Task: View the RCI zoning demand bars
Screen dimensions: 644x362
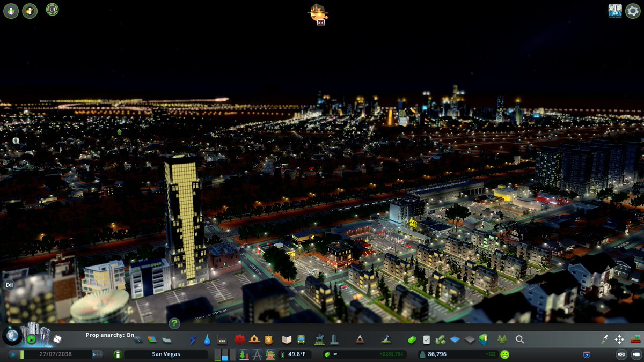Action: (x=225, y=354)
